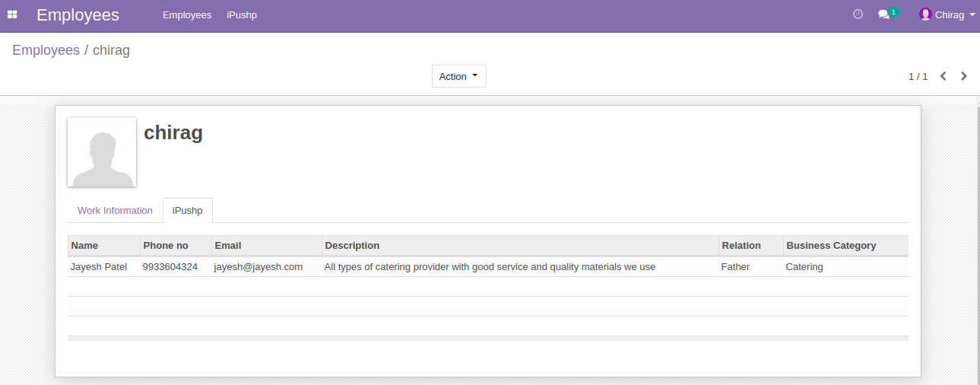This screenshot has width=980, height=385.
Task: Open the conversations chat bubble icon
Action: pos(883,14)
